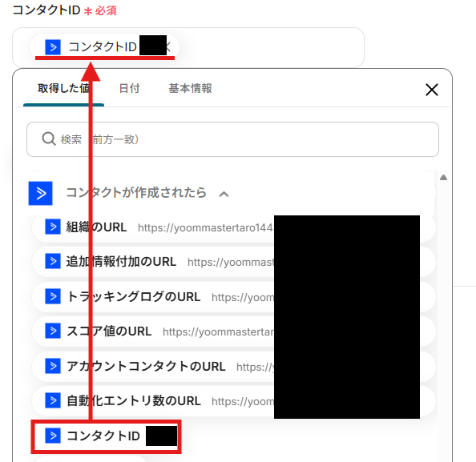Click the scrollbar up arrow
The image size is (476, 462).
443,178
